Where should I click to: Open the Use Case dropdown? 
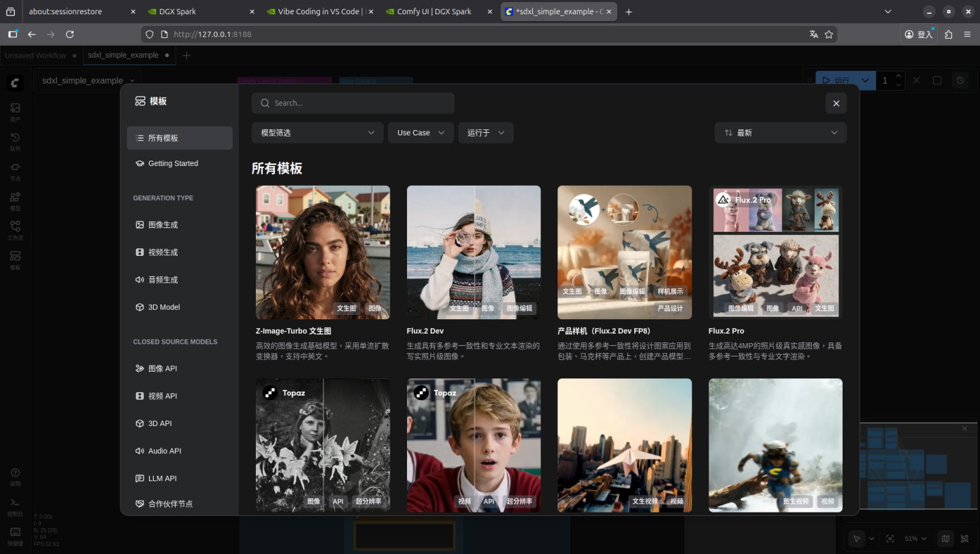point(421,133)
